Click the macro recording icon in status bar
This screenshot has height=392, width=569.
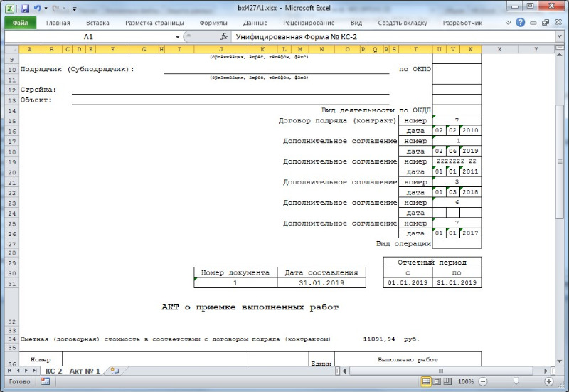(x=46, y=381)
